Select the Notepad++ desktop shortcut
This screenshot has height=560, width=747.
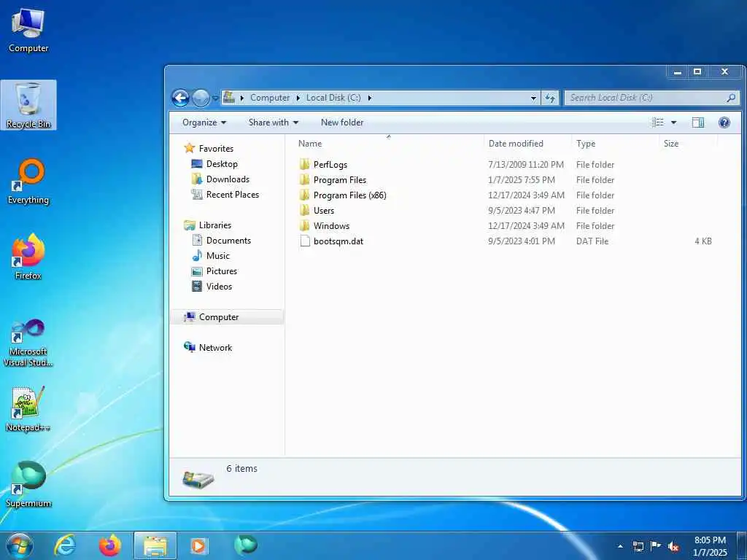pos(28,408)
